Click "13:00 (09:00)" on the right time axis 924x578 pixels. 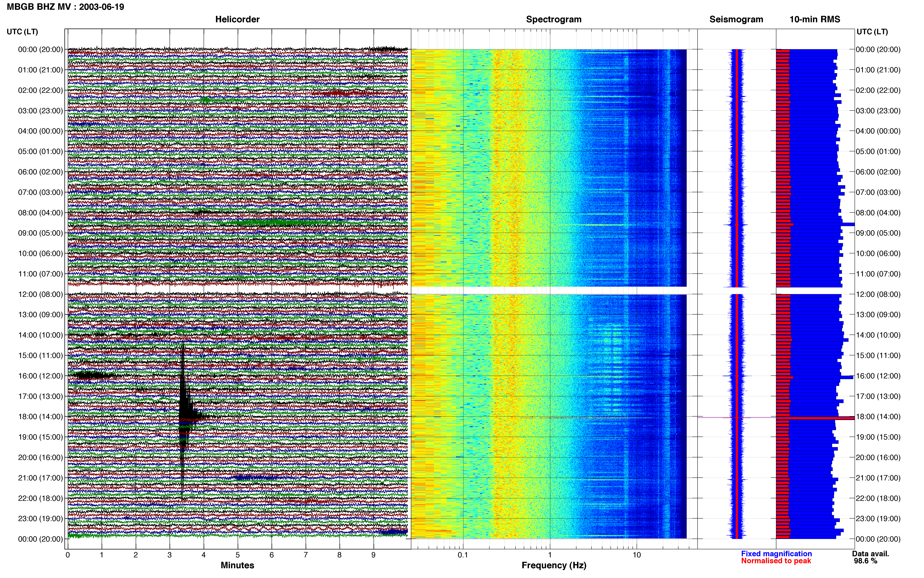878,315
